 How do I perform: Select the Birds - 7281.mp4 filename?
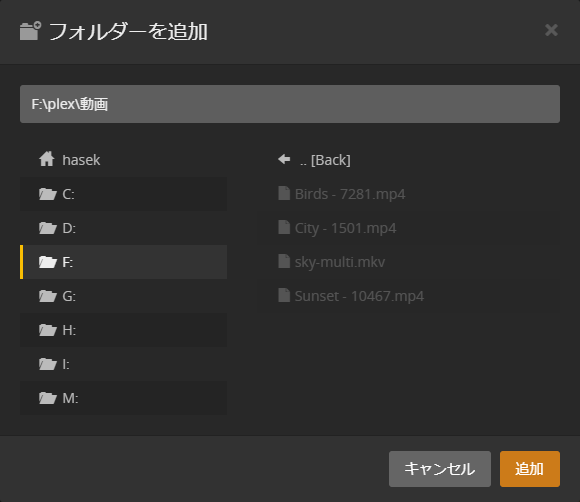click(x=350, y=194)
